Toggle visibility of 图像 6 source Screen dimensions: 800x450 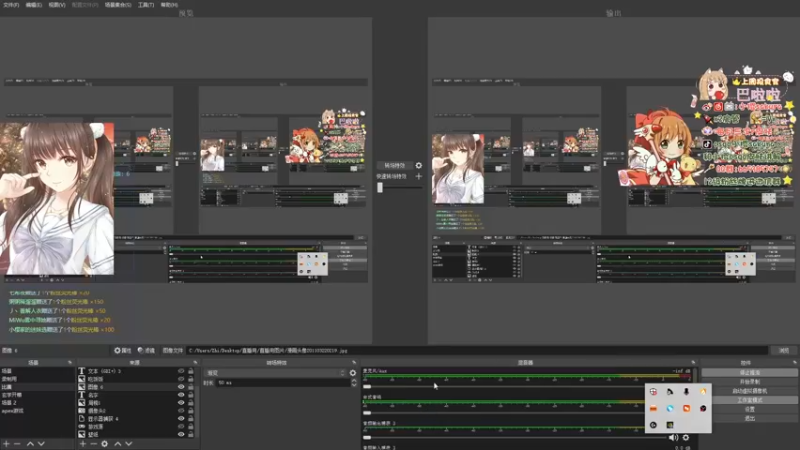pos(181,387)
